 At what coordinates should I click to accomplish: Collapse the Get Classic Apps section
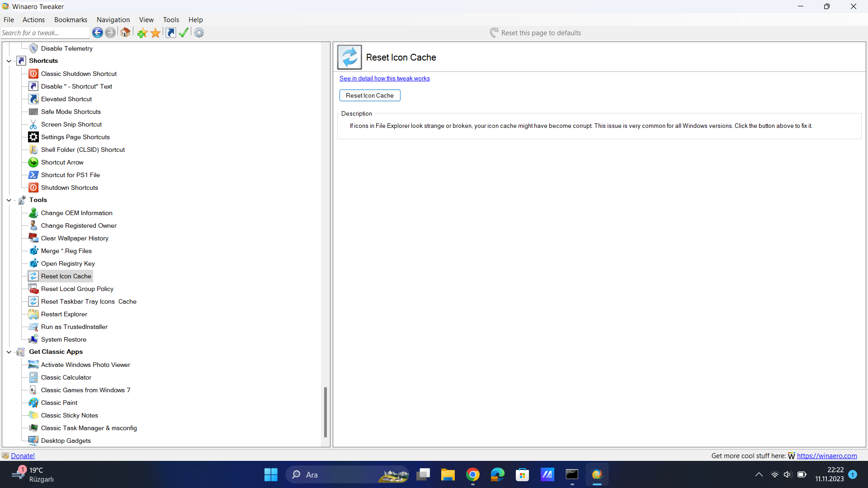click(9, 352)
